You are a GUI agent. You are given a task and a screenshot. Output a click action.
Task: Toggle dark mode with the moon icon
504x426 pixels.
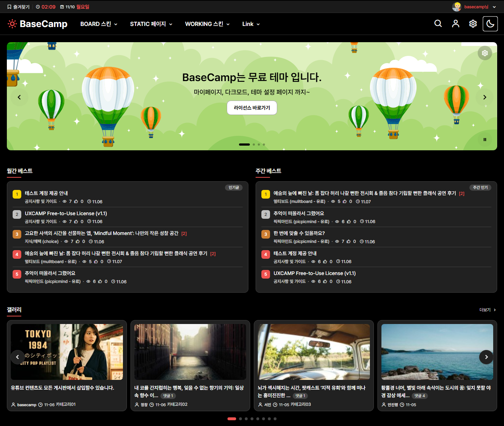click(x=490, y=23)
